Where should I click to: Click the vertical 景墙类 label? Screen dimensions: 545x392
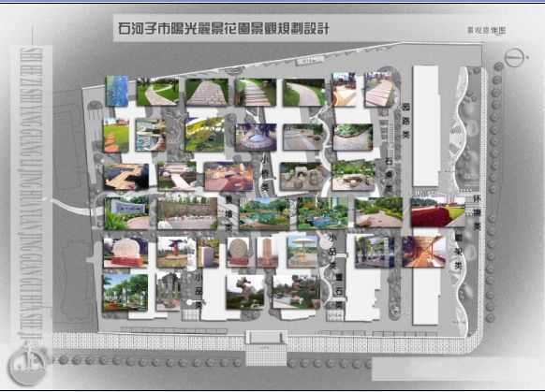(x=228, y=214)
